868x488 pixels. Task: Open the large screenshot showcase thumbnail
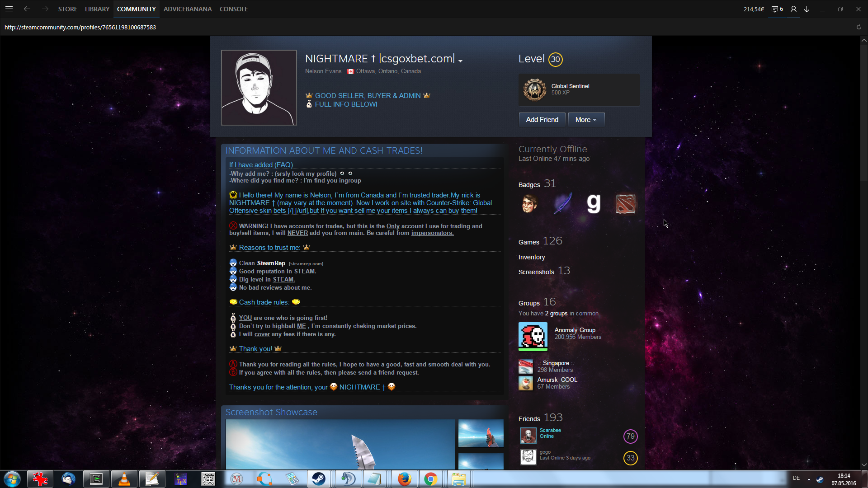point(340,444)
